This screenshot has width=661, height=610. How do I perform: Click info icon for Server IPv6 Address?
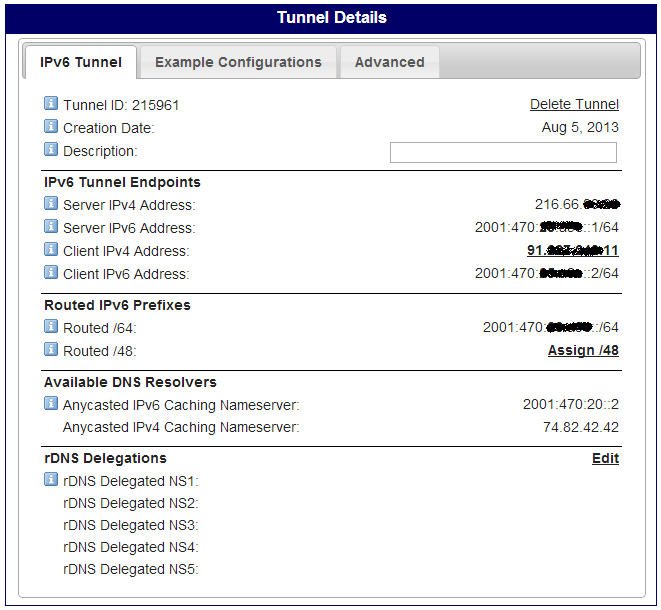click(x=51, y=227)
